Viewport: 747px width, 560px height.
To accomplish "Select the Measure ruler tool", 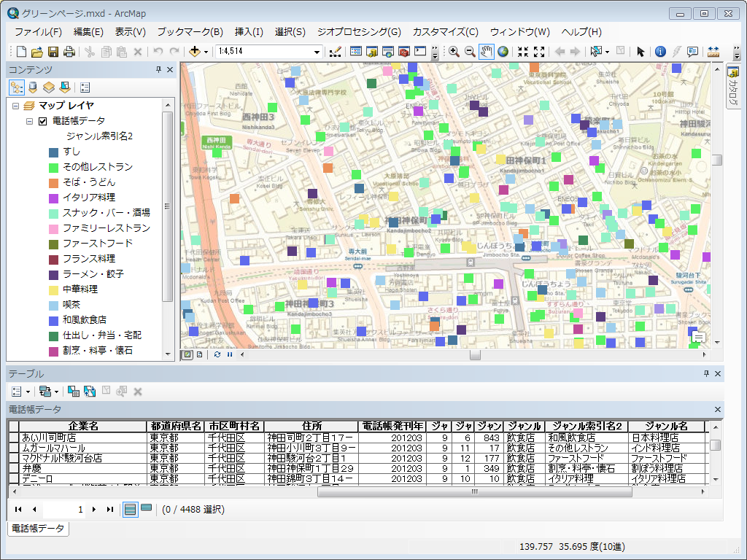I will pos(713,52).
